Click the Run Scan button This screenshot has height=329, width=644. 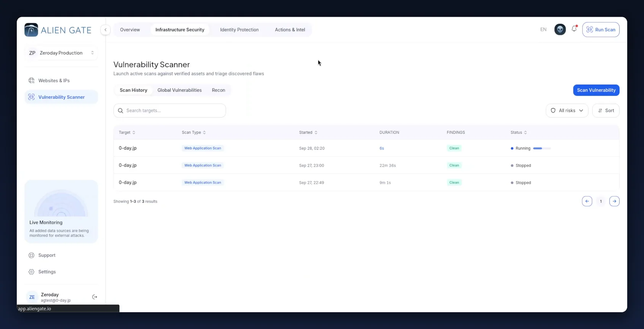tap(601, 29)
